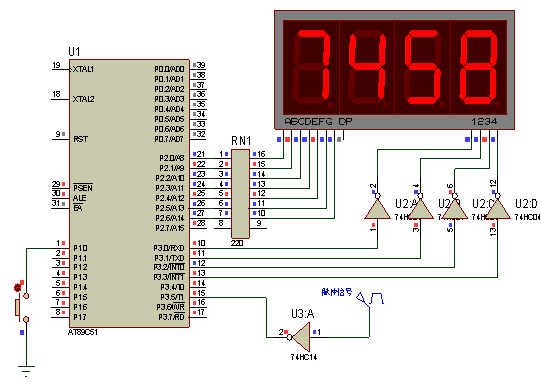Click the ALE pin label
The height and width of the screenshot is (387, 541).
click(79, 198)
